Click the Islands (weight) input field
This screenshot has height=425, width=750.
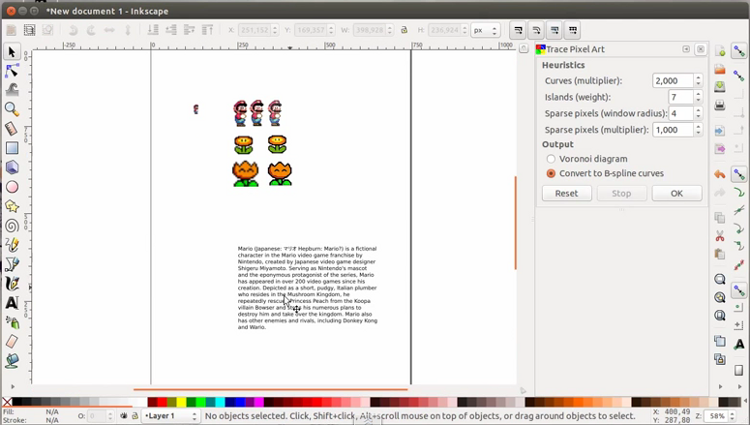tap(679, 97)
